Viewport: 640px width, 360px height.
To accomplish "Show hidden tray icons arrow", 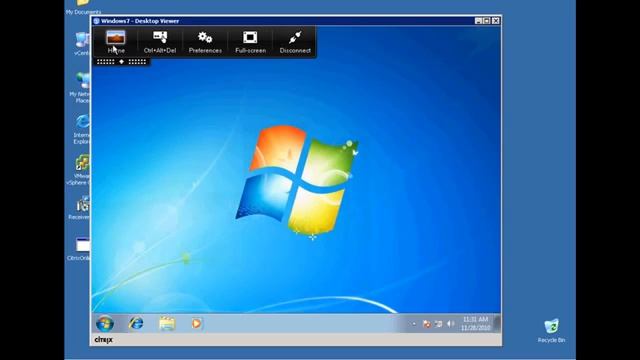I will tap(414, 324).
